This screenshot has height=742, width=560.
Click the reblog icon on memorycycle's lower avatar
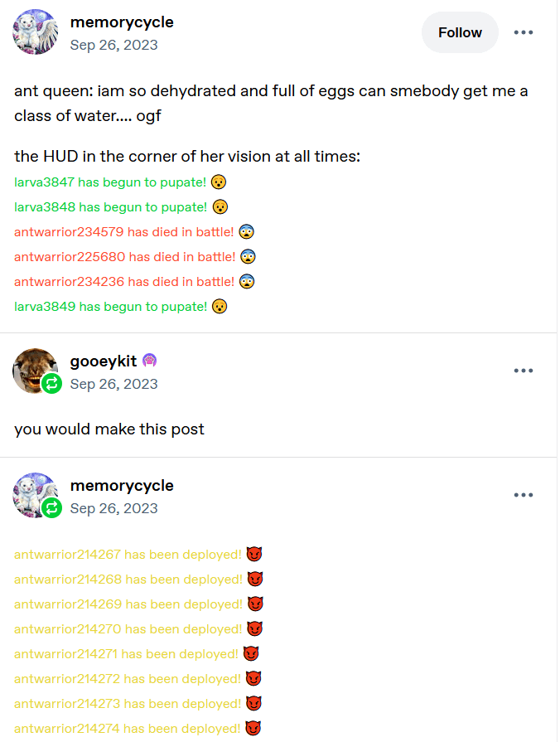pyautogui.click(x=51, y=507)
